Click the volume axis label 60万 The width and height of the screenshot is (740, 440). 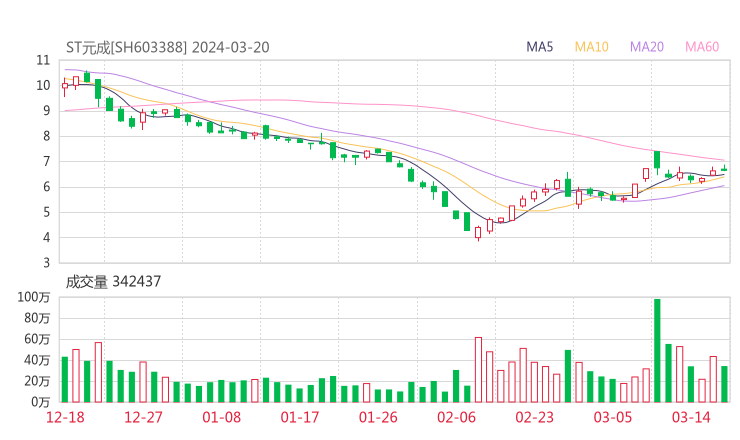point(37,339)
